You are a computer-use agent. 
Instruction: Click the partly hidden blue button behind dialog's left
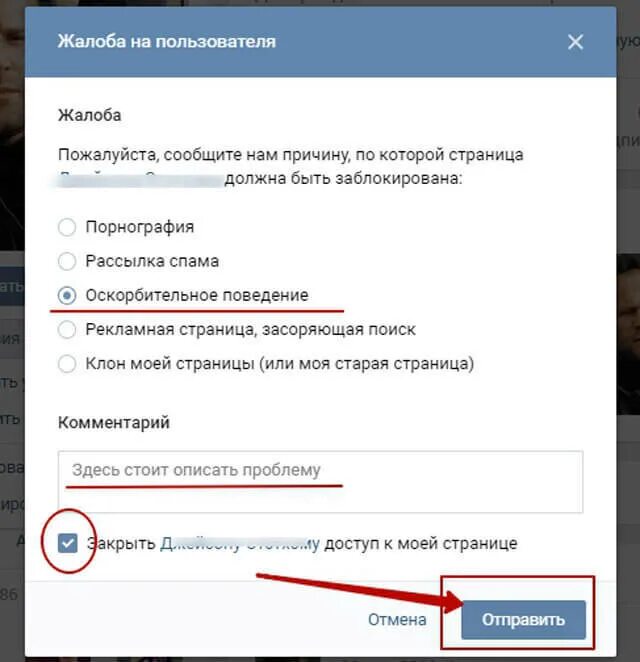[12, 286]
